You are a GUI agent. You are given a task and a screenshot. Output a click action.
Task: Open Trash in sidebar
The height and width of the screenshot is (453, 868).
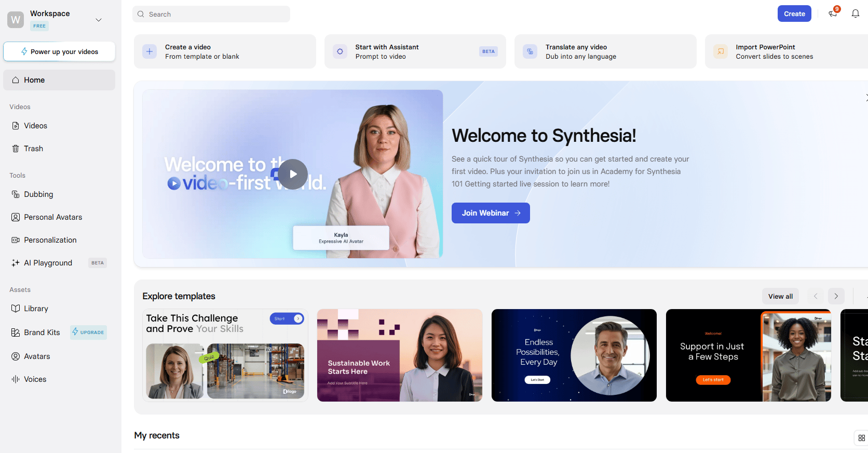tap(59, 149)
